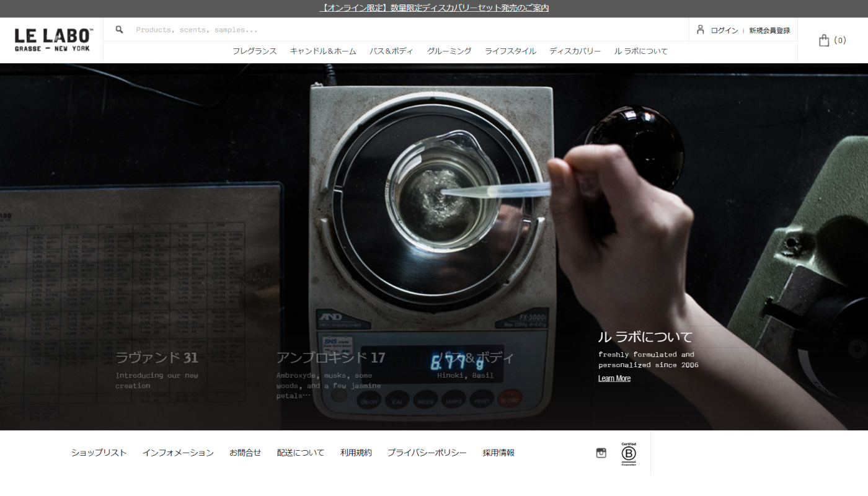Image resolution: width=868 pixels, height=496 pixels.
Task: Open the ル ラボについて menu
Action: (x=640, y=51)
